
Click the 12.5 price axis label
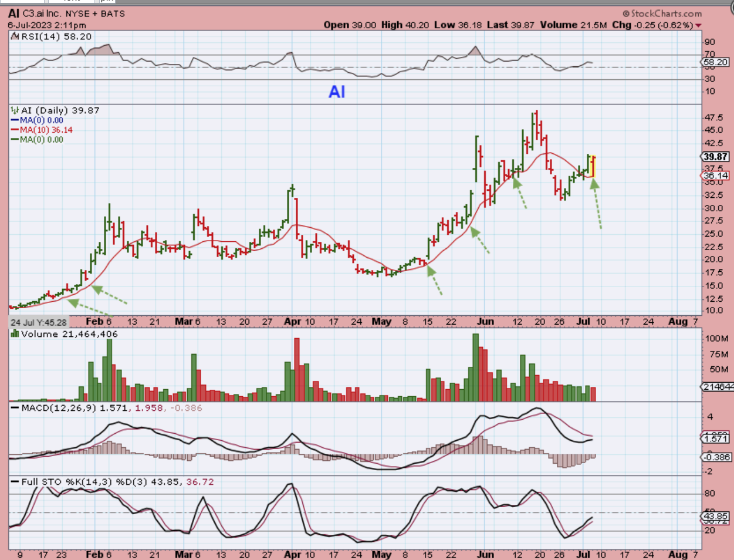pos(713,300)
